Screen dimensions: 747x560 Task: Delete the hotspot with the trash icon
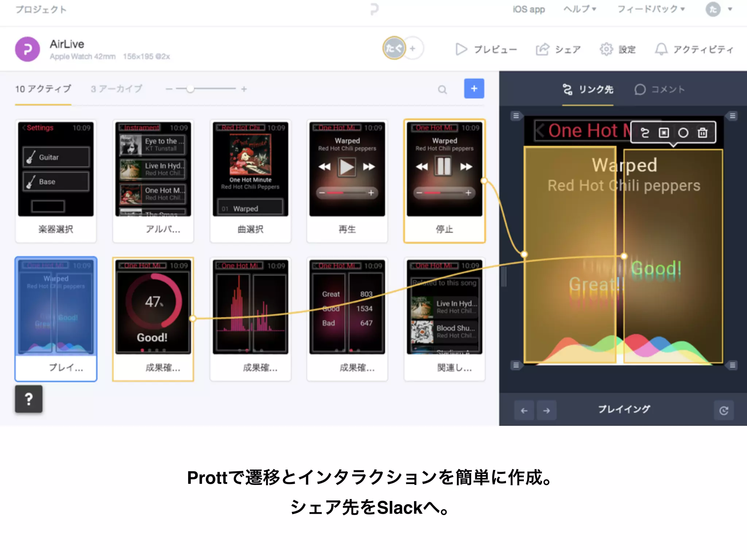coord(703,133)
